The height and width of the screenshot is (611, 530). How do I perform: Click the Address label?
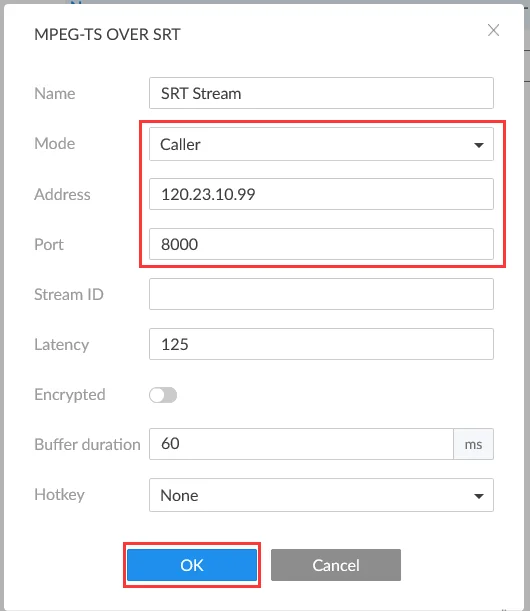[62, 194]
